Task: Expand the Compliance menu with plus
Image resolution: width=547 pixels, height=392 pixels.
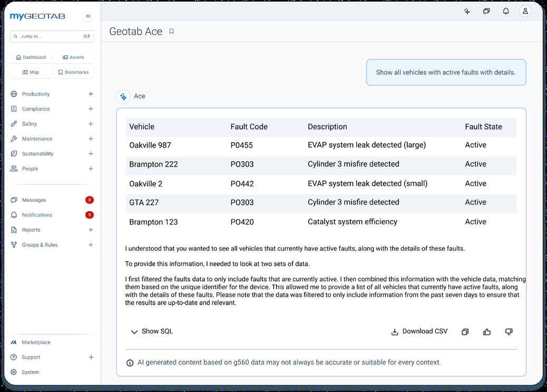Action: tap(91, 109)
